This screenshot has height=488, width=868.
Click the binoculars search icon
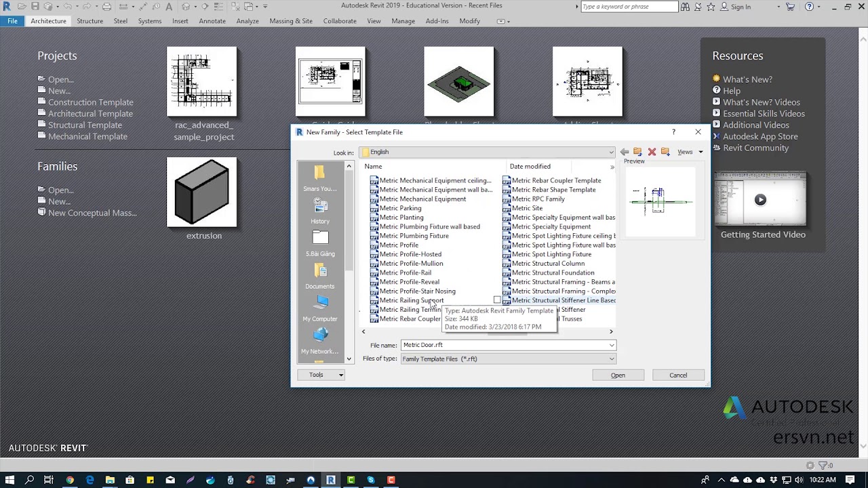(686, 7)
